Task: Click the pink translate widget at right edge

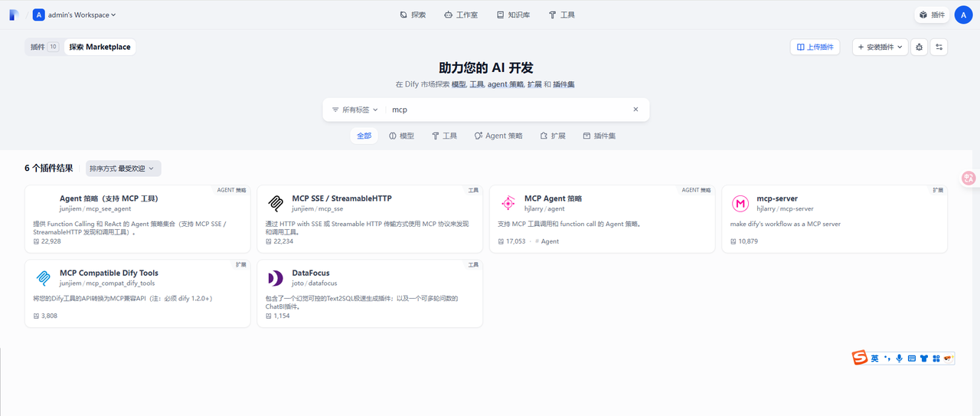Action: point(969,178)
